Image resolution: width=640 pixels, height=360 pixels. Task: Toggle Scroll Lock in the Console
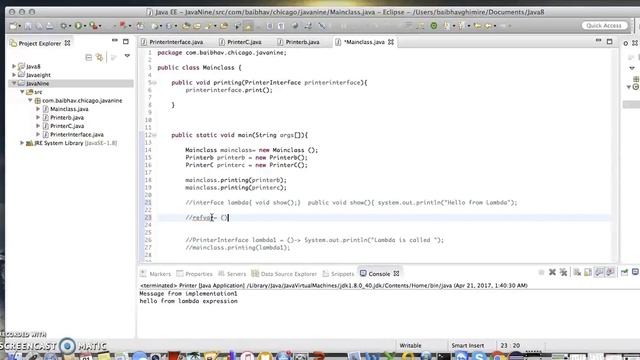pos(588,272)
